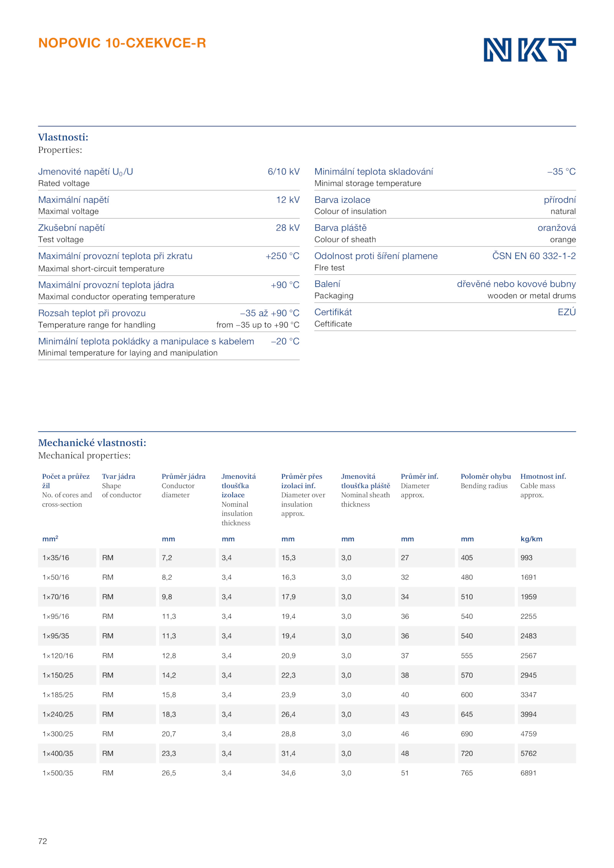Select the insulation colour value přírodní
614x868 pixels.
pos(560,200)
